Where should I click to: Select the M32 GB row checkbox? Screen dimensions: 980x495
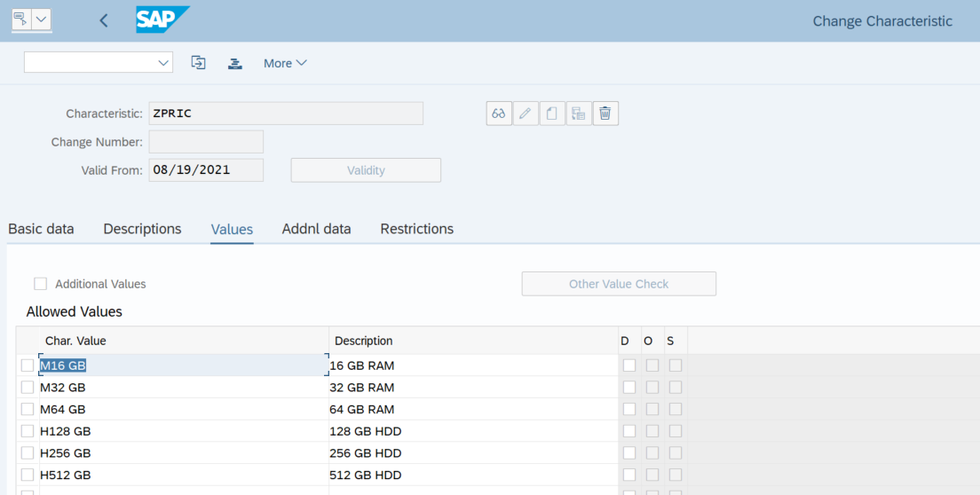[28, 387]
